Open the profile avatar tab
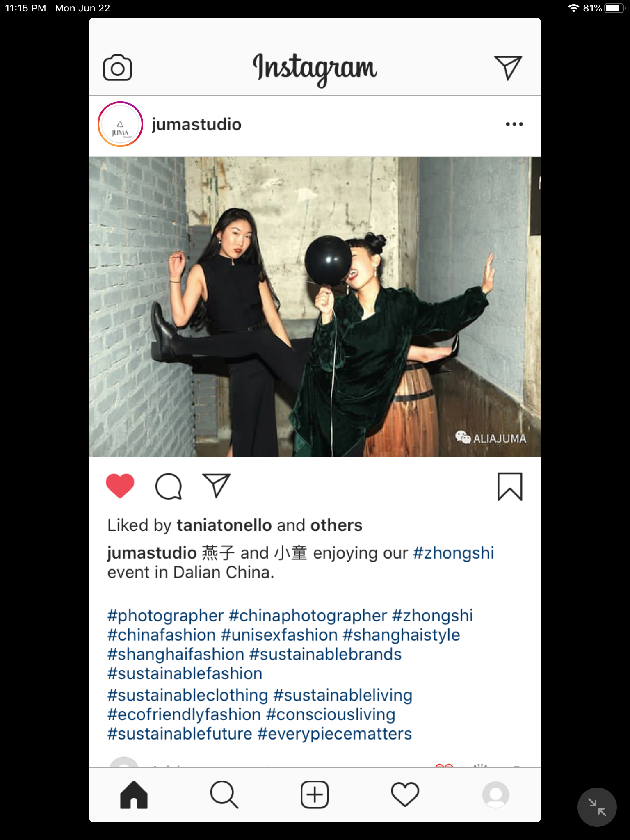The height and width of the screenshot is (840, 630). (x=495, y=795)
